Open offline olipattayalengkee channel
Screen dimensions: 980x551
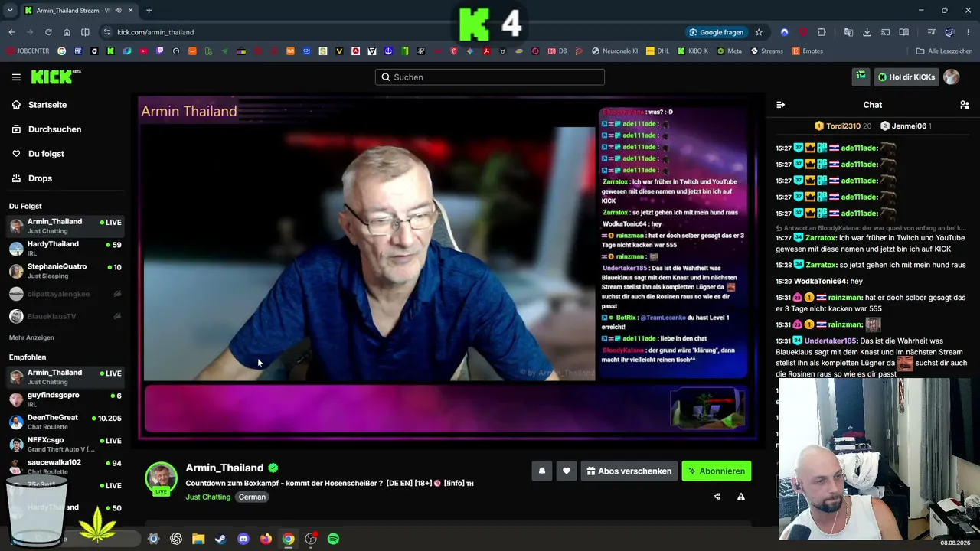(65, 294)
